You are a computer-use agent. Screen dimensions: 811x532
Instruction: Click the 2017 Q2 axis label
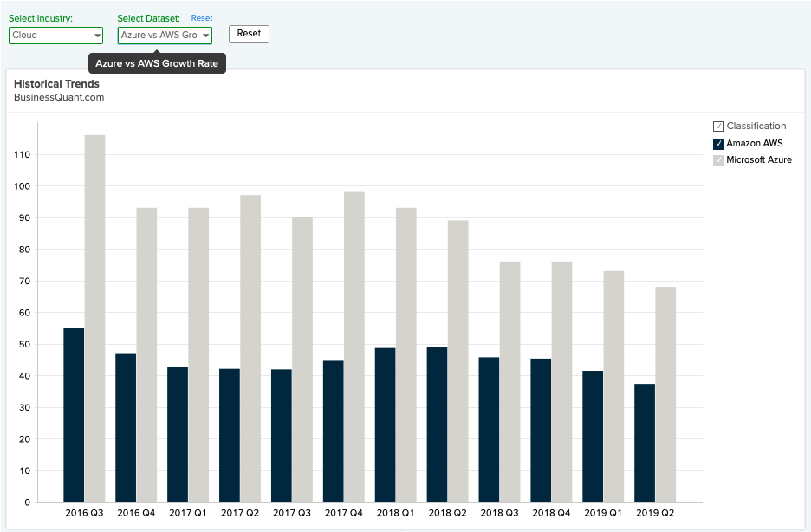(240, 513)
